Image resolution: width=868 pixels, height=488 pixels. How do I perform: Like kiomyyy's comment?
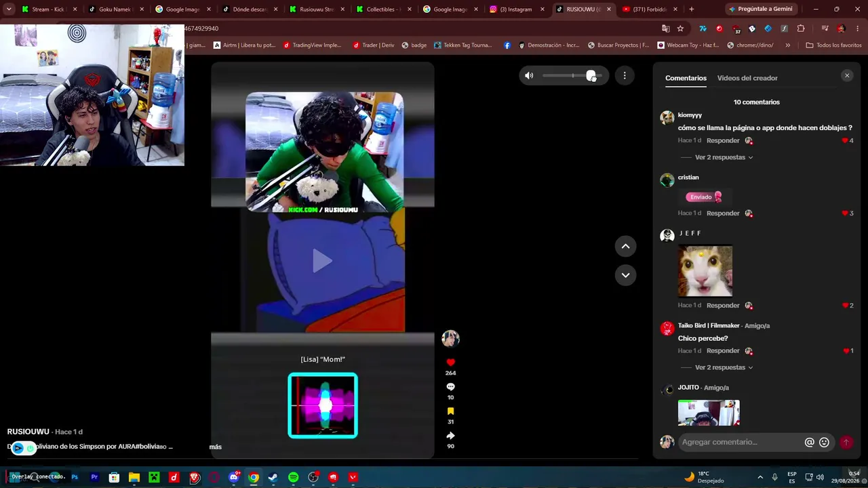(x=845, y=140)
